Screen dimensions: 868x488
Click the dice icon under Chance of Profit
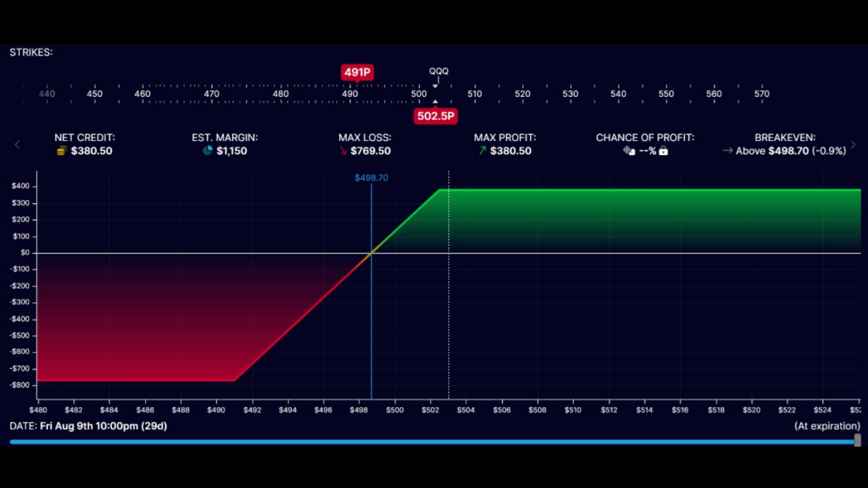click(628, 150)
